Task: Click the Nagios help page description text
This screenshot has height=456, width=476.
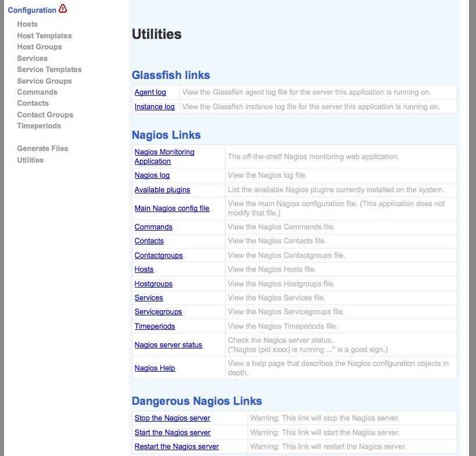Action: click(338, 368)
